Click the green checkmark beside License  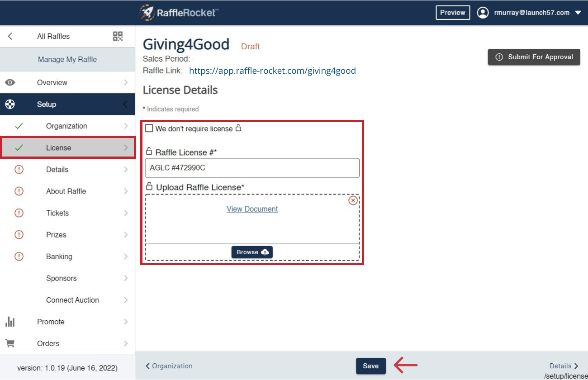click(19, 147)
